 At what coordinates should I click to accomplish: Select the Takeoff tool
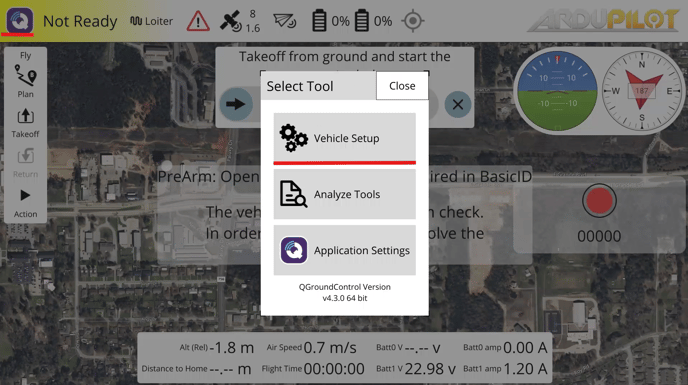[x=25, y=123]
